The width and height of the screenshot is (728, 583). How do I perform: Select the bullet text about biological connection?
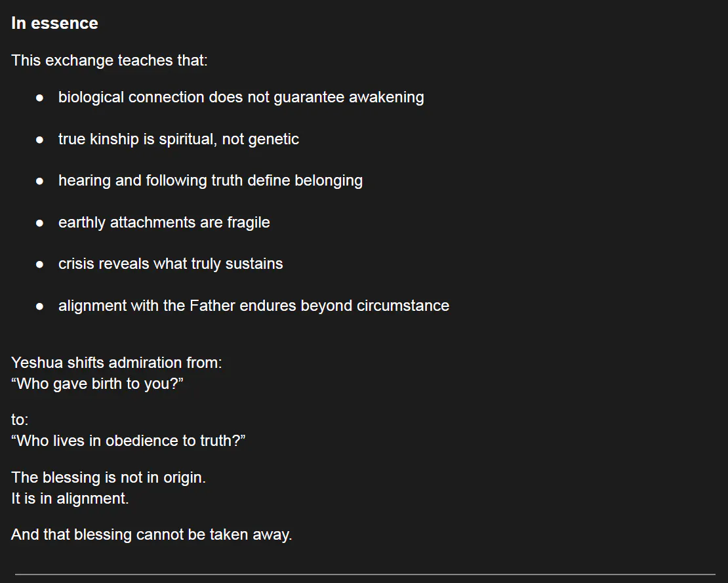pyautogui.click(x=241, y=97)
